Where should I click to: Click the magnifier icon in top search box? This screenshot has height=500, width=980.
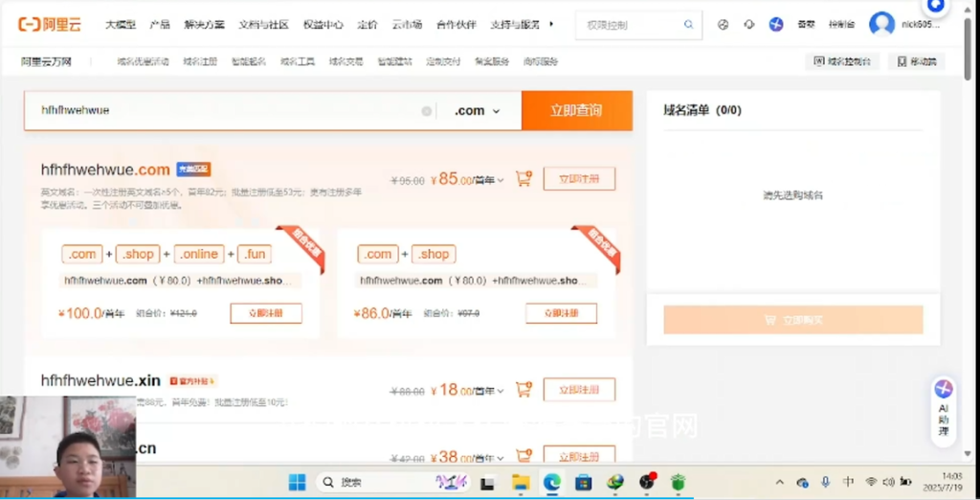[x=688, y=25]
